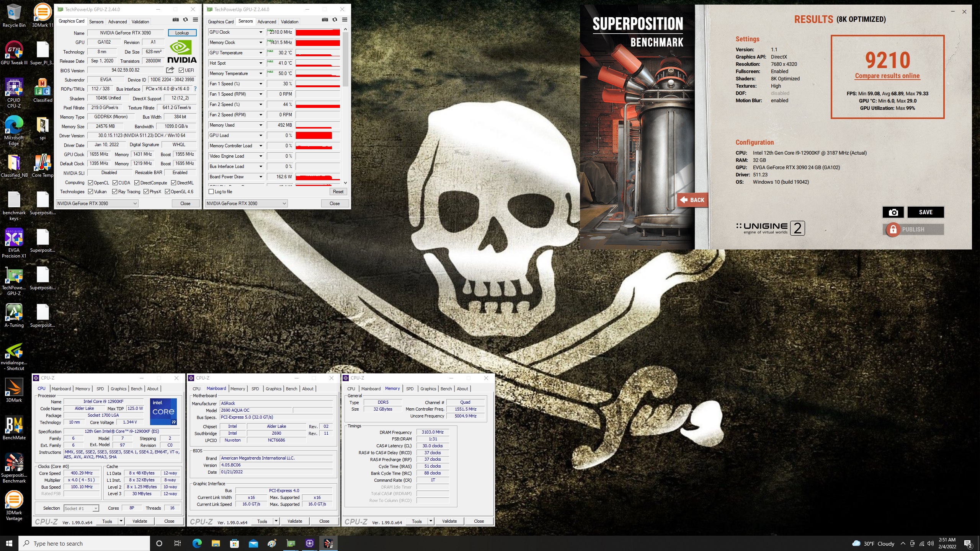Screen dimensions: 980x551
Task: Open Graphics tab in CPU-Z Memory window
Action: [x=428, y=389]
